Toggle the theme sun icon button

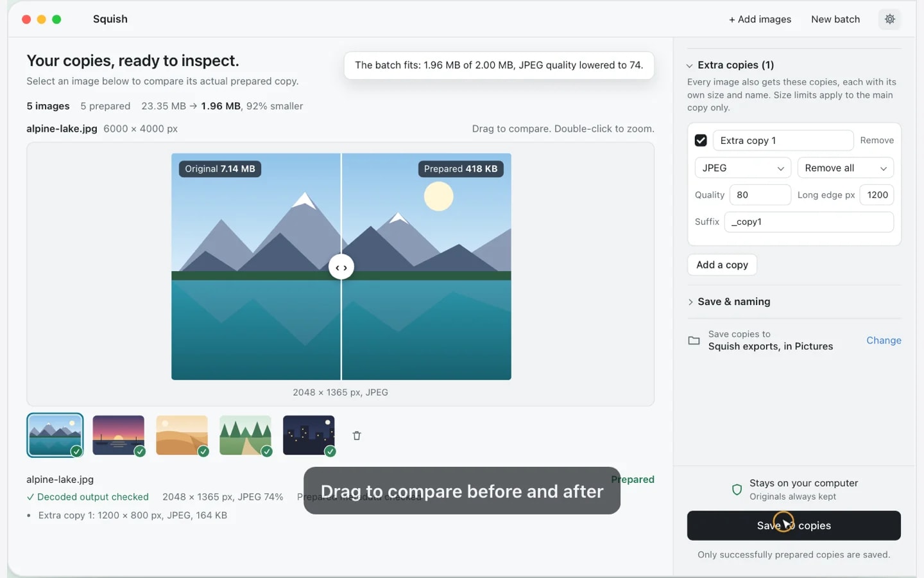889,19
